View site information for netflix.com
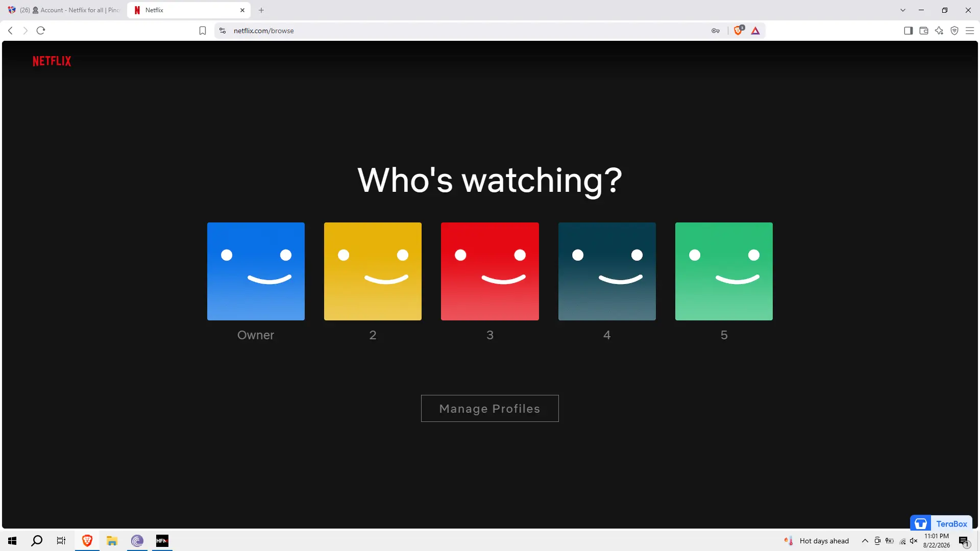Screen dimensions: 980x551 pos(223,31)
